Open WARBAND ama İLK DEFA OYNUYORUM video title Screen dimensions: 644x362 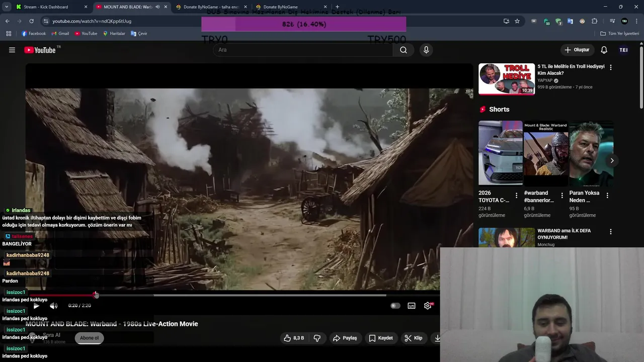click(x=564, y=234)
